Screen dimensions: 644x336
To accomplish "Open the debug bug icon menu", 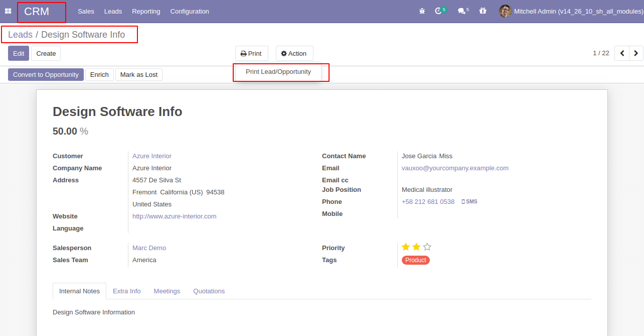I will [x=422, y=11].
